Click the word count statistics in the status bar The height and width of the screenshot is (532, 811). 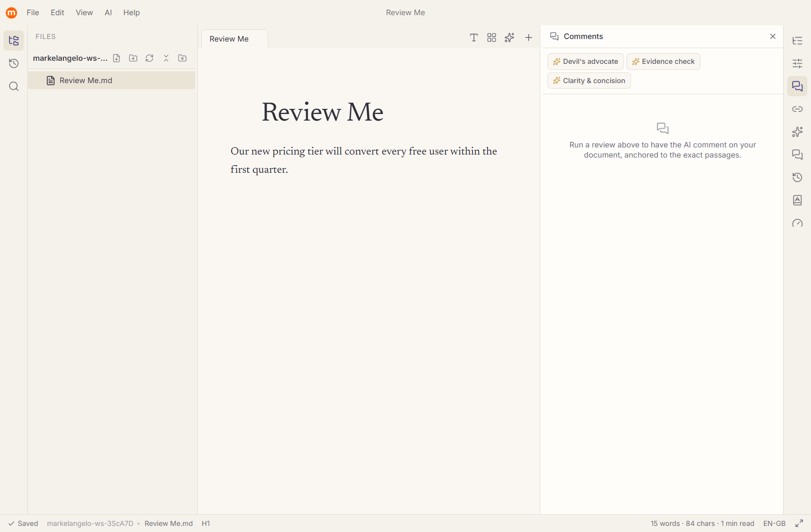[x=703, y=523]
